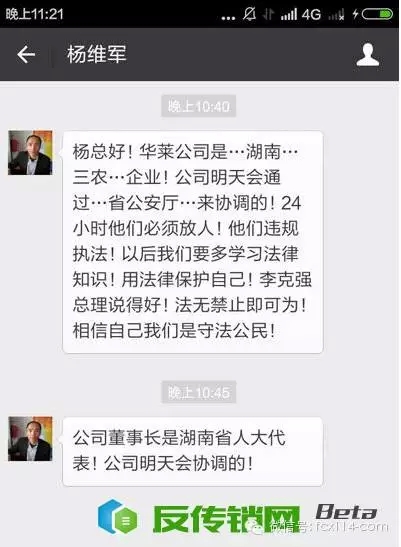Screen dimensions: 401x547
Task: Tap the three dots status icon
Action: pyautogui.click(x=228, y=18)
